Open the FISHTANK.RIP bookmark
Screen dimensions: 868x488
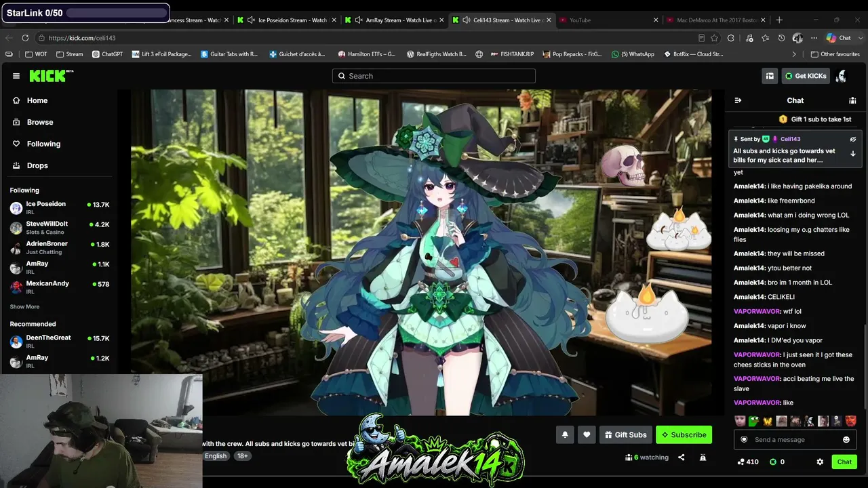(512, 54)
